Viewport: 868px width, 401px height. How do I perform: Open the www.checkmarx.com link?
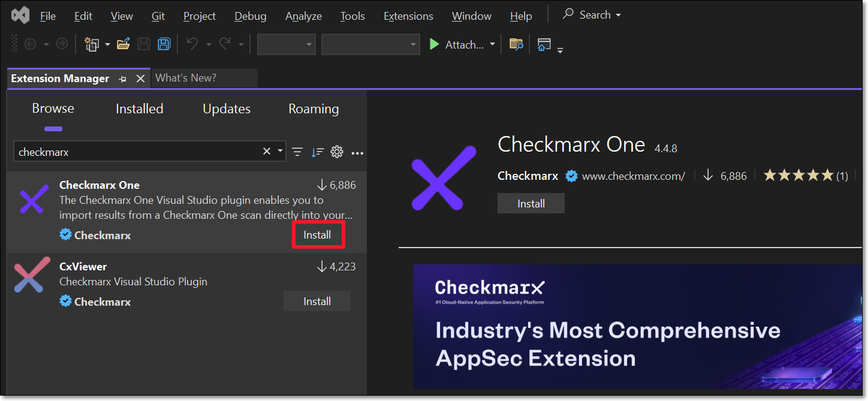pyautogui.click(x=633, y=176)
